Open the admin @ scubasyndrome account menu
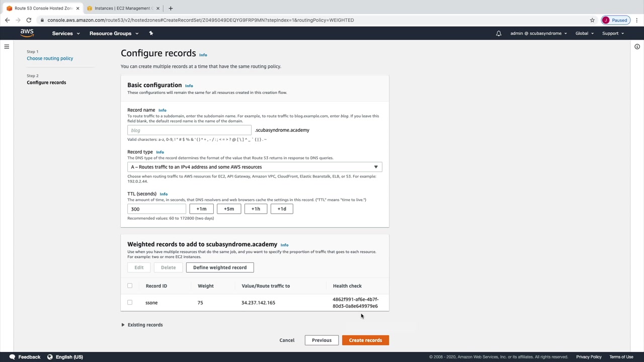Image resolution: width=644 pixels, height=362 pixels. pyautogui.click(x=538, y=33)
